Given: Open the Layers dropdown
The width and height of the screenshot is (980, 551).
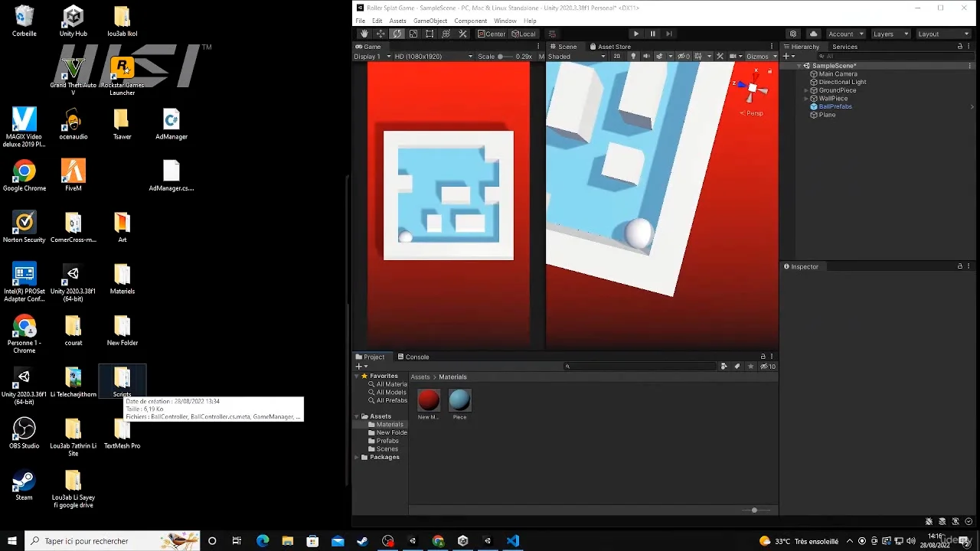Looking at the screenshot, I should [890, 34].
